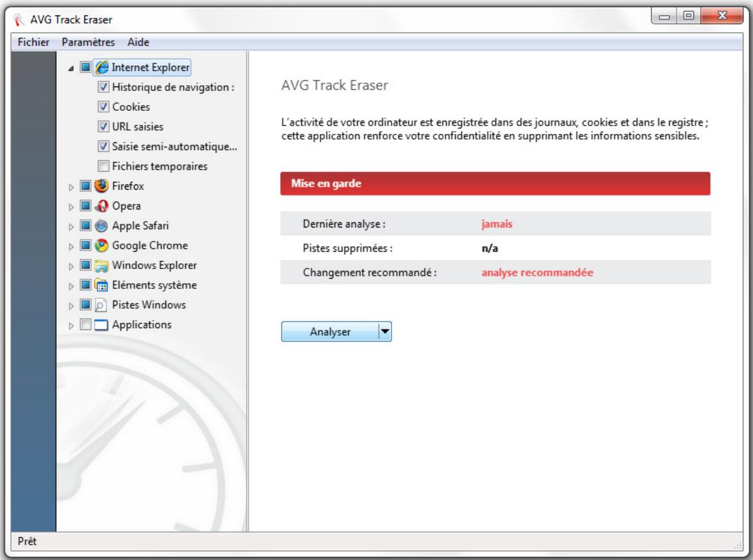Viewport: 753px width, 560px height.
Task: Uncheck the Cookies checkbox
Action: [103, 106]
